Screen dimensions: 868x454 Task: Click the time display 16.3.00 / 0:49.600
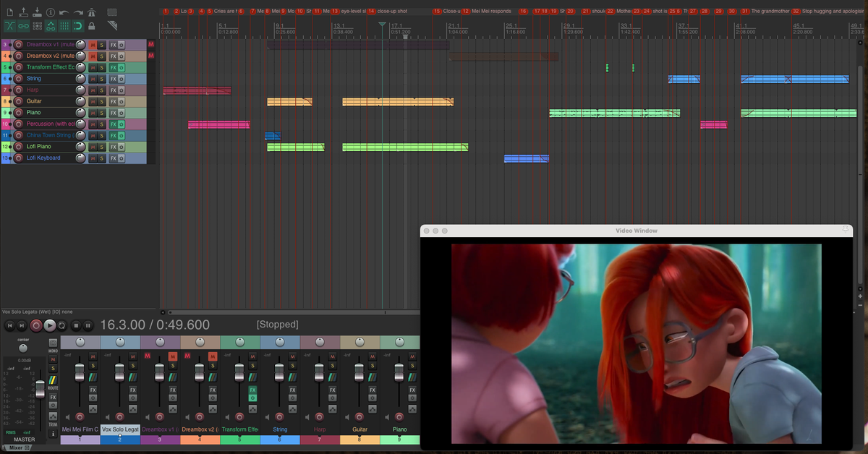pyautogui.click(x=155, y=325)
